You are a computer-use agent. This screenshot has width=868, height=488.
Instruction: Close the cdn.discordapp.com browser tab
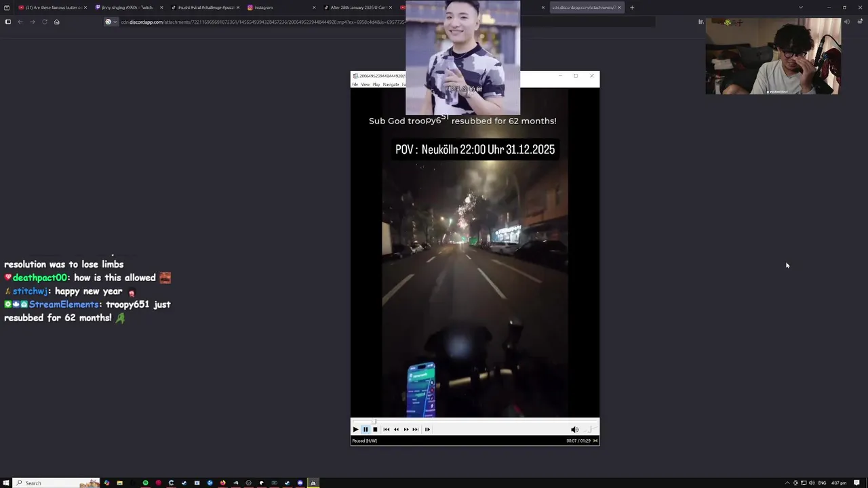pos(619,7)
